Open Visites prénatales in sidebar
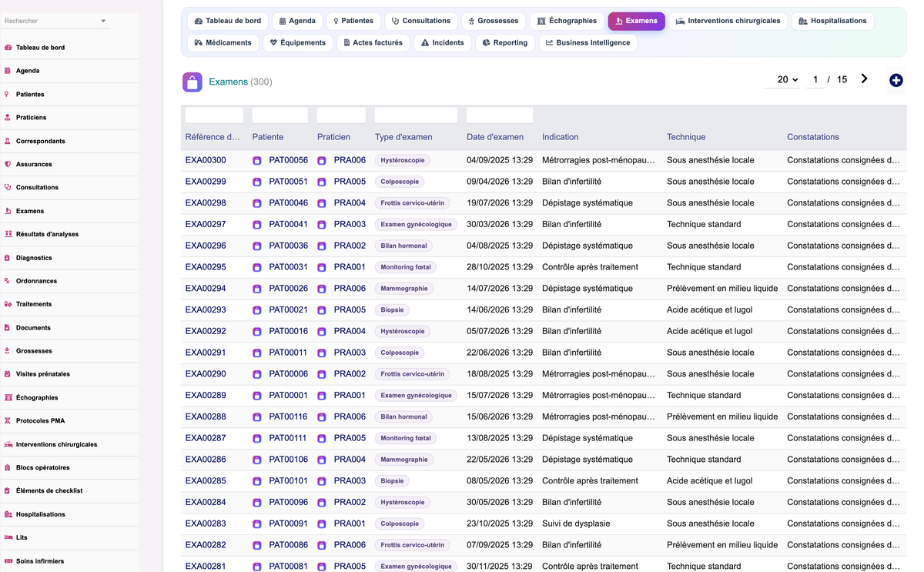The width and height of the screenshot is (924, 572). tap(43, 374)
